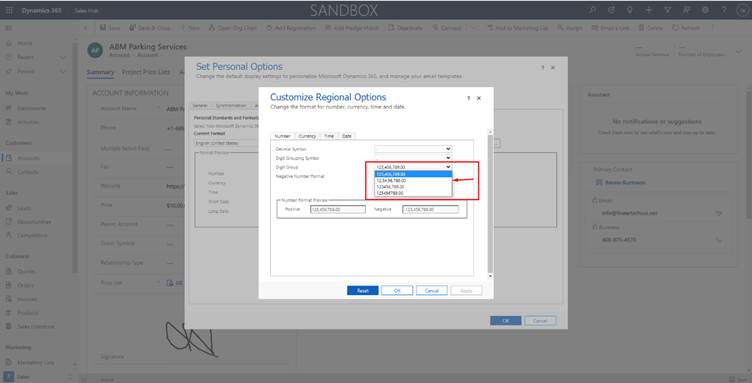Click Save & Close command
The width and height of the screenshot is (752, 383).
coord(150,28)
